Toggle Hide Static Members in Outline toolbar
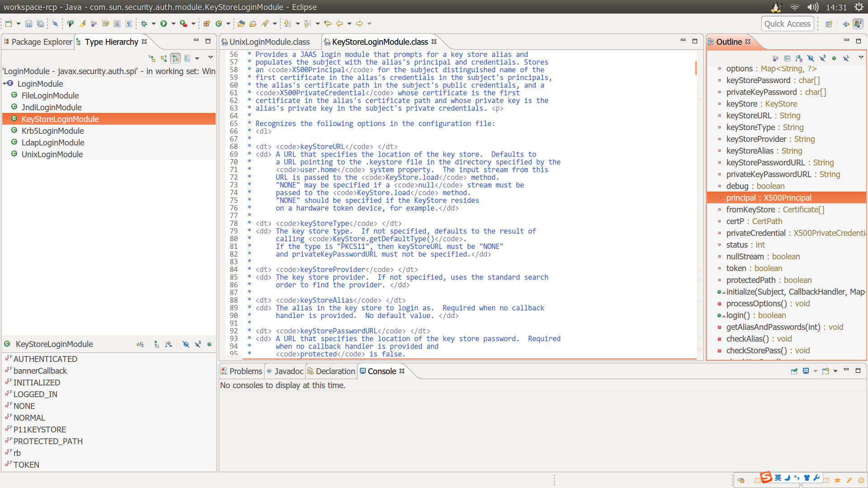The width and height of the screenshot is (868, 488). click(822, 58)
